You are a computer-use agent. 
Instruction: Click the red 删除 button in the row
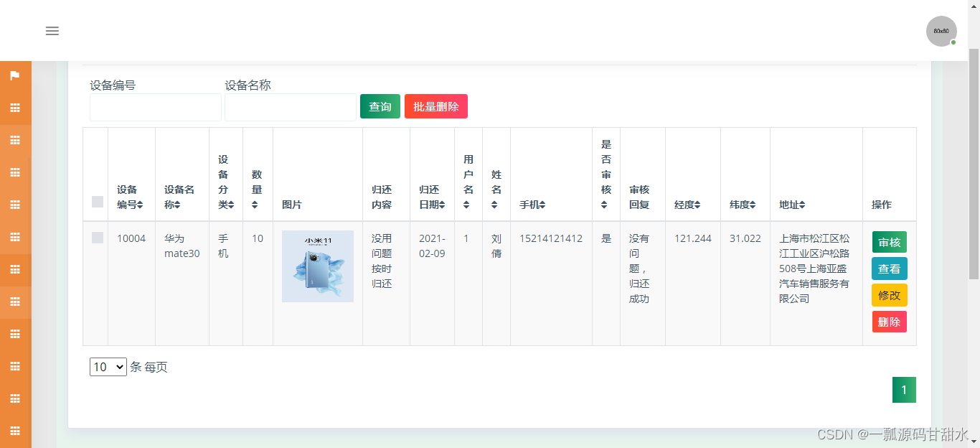890,322
